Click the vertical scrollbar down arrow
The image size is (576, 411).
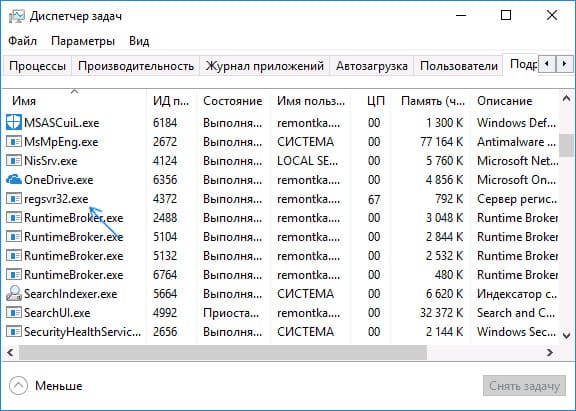click(566, 335)
